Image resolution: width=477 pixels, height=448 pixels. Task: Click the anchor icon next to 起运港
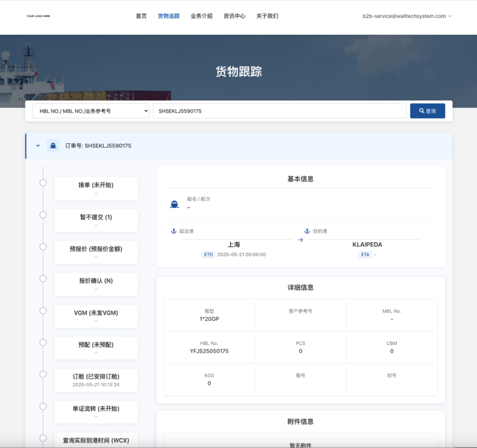pos(174,231)
